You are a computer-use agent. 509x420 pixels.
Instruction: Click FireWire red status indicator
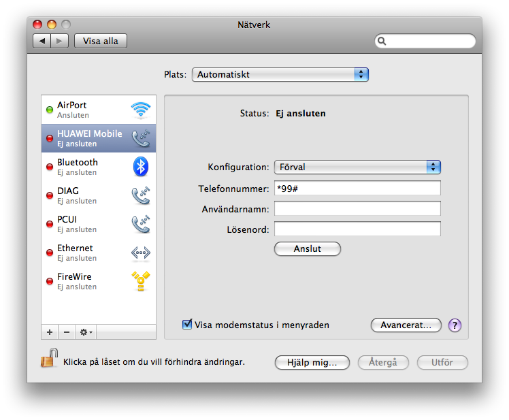point(50,281)
